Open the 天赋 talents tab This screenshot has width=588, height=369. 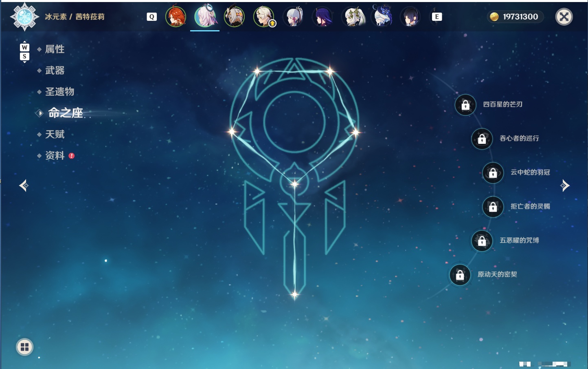click(x=55, y=134)
